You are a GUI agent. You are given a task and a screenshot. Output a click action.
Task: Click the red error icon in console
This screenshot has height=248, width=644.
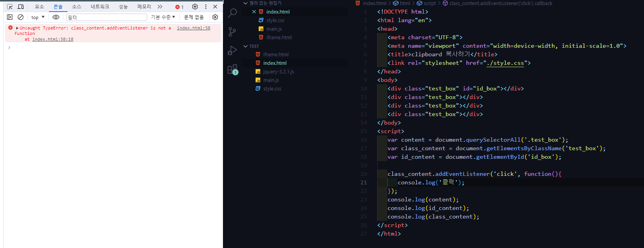pos(10,28)
